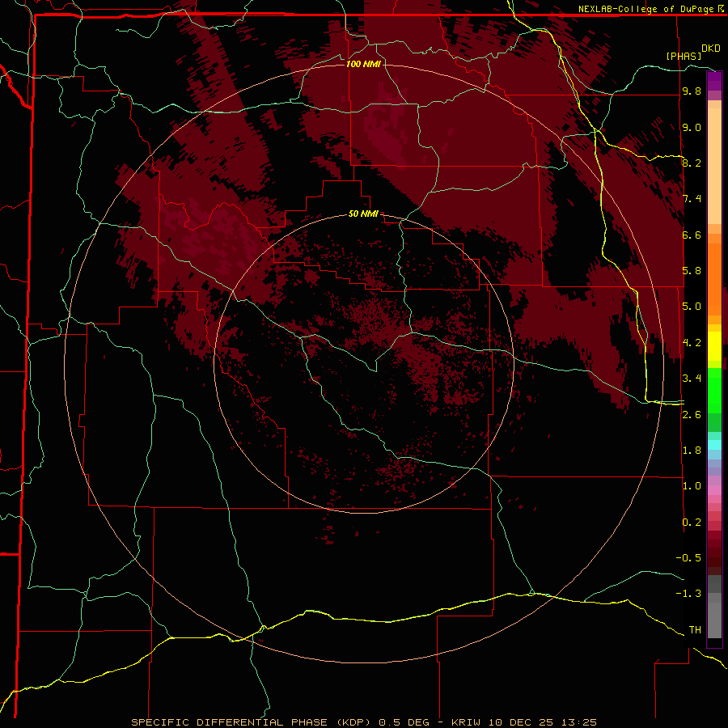
Task: Pick the pink segment of the color scale
Action: [714, 490]
